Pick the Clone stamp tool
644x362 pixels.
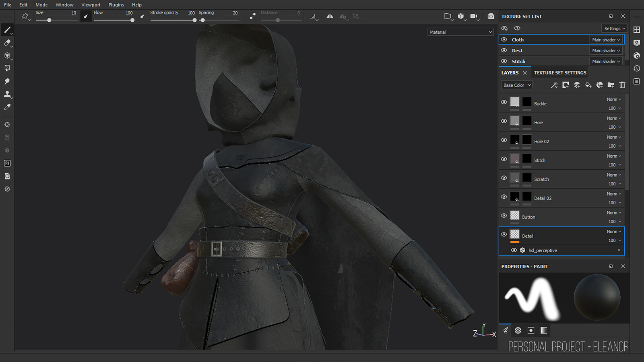7,94
